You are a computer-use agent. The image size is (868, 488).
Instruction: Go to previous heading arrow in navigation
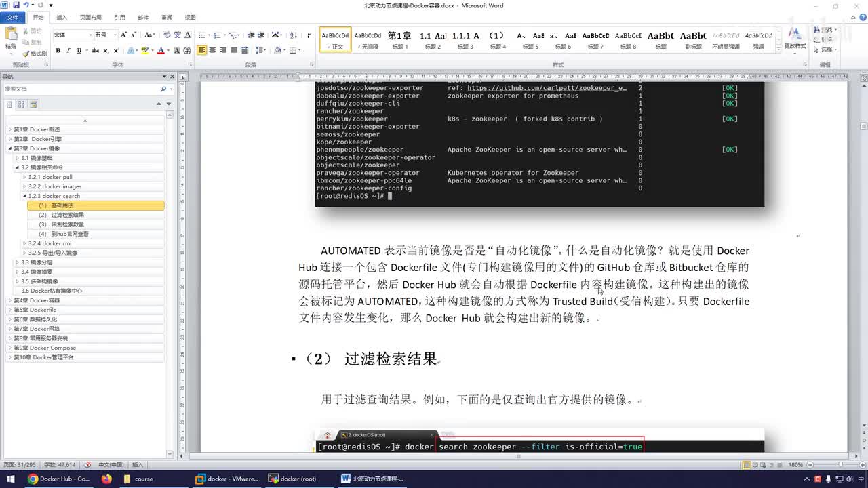coord(159,104)
